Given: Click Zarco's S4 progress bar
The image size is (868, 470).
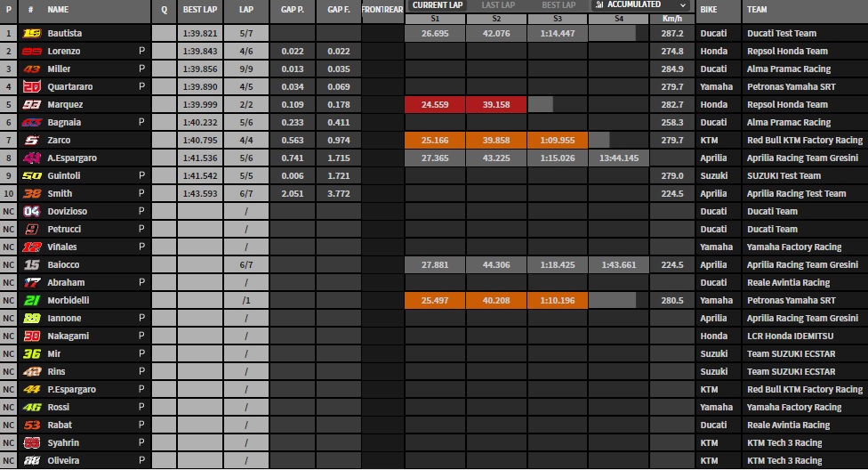Looking at the screenshot, I should [x=599, y=140].
